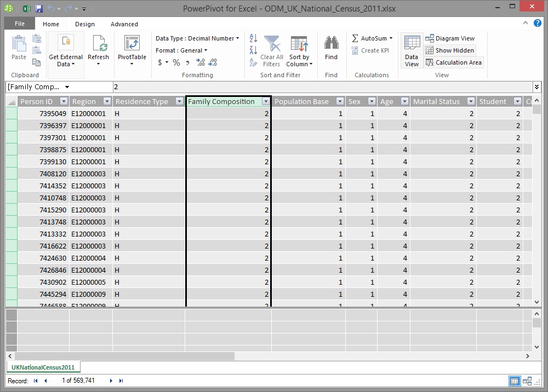Screen dimensions: 548x392
Task: Click the Undo button
Action: pyautogui.click(x=51, y=8)
